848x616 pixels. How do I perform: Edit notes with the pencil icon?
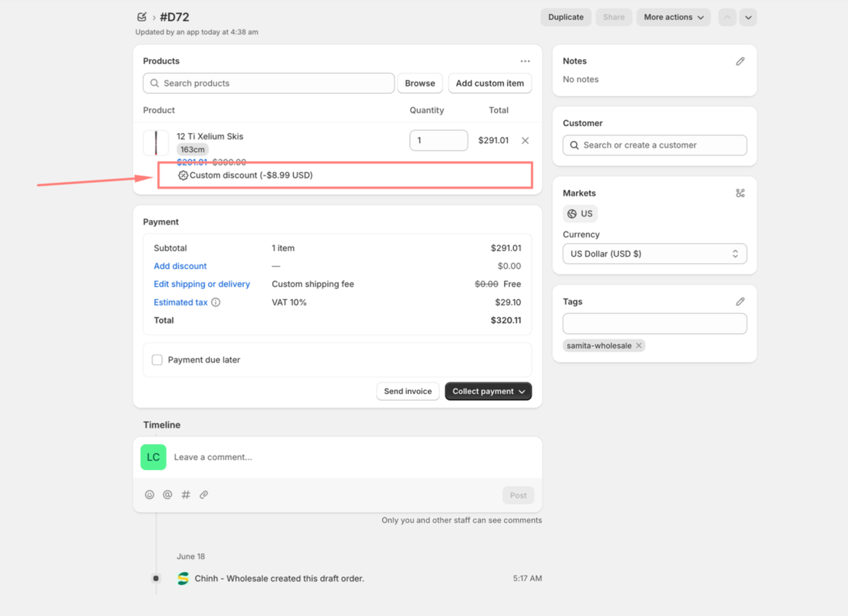click(740, 61)
